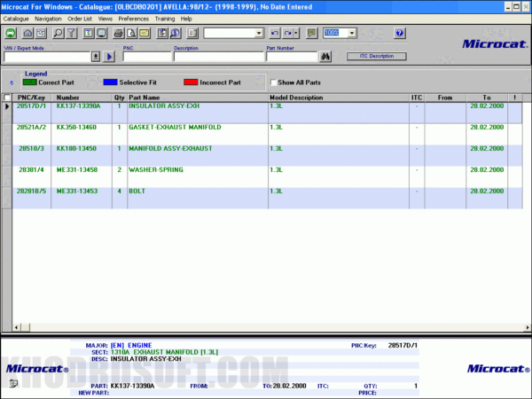532x399 pixels.
Task: Click the horizontal scrollbar right arrow
Action: (528, 327)
